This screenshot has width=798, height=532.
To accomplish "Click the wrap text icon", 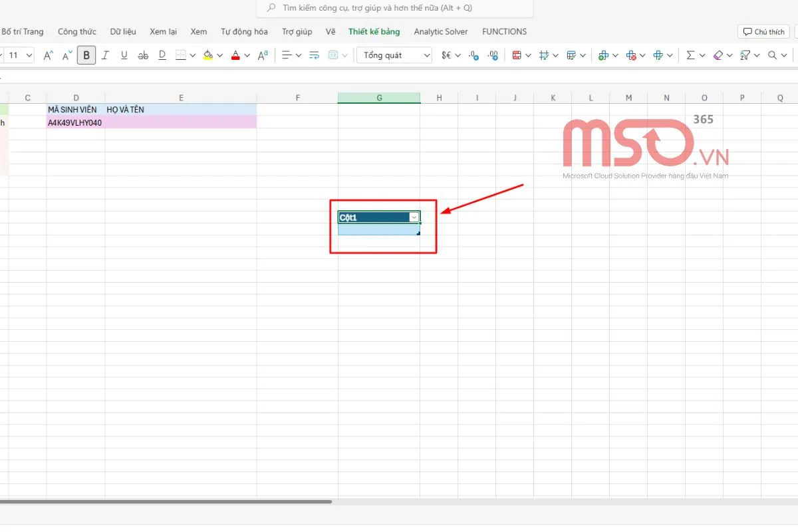I will 315,55.
